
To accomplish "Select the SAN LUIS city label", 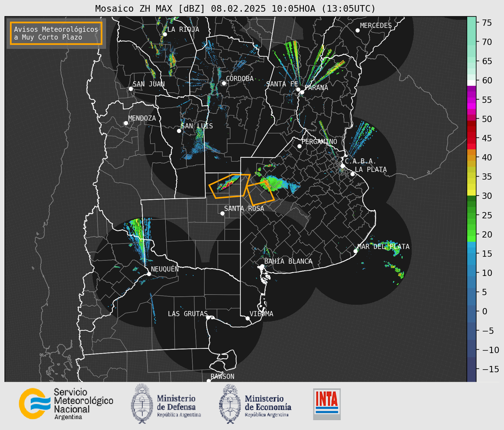I will [197, 126].
